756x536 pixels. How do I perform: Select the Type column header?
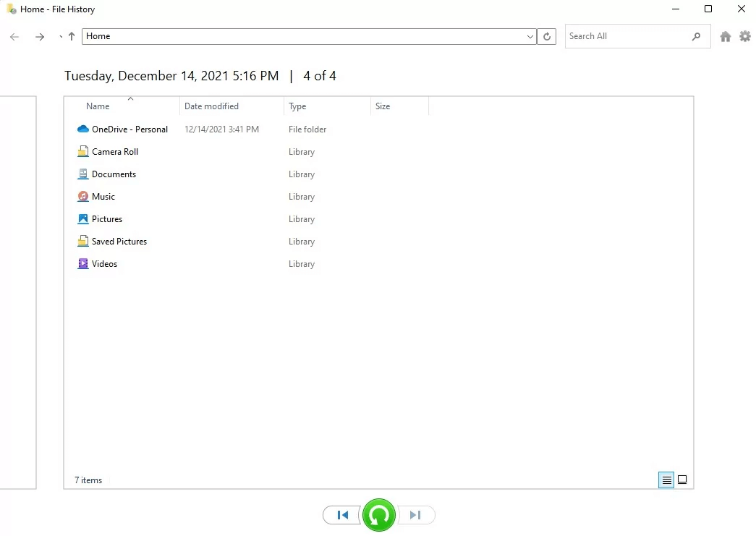[x=297, y=106]
